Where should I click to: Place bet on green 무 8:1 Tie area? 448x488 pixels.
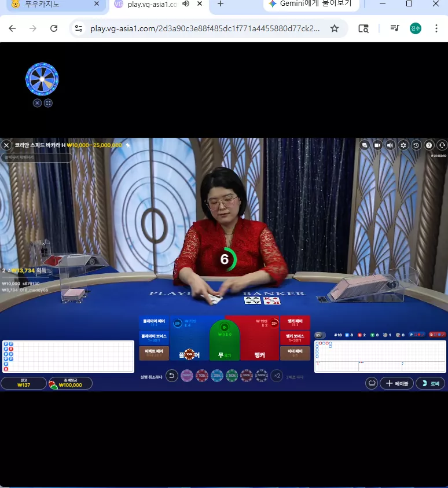225,341
